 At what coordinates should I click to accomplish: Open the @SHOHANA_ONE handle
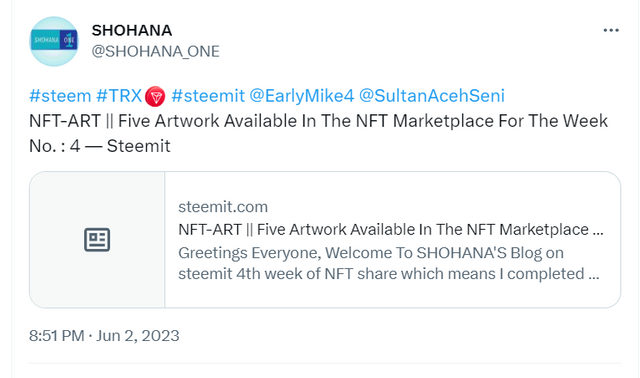[156, 51]
